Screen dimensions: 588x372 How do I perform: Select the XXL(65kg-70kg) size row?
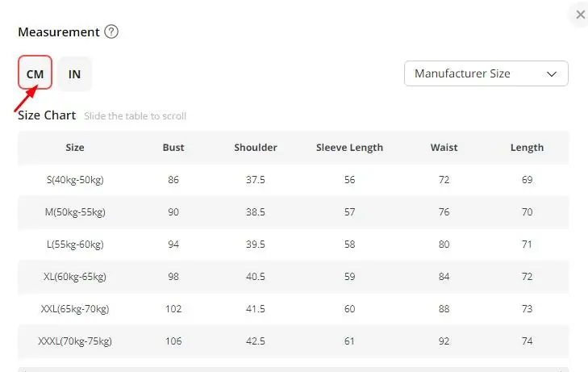(x=75, y=309)
